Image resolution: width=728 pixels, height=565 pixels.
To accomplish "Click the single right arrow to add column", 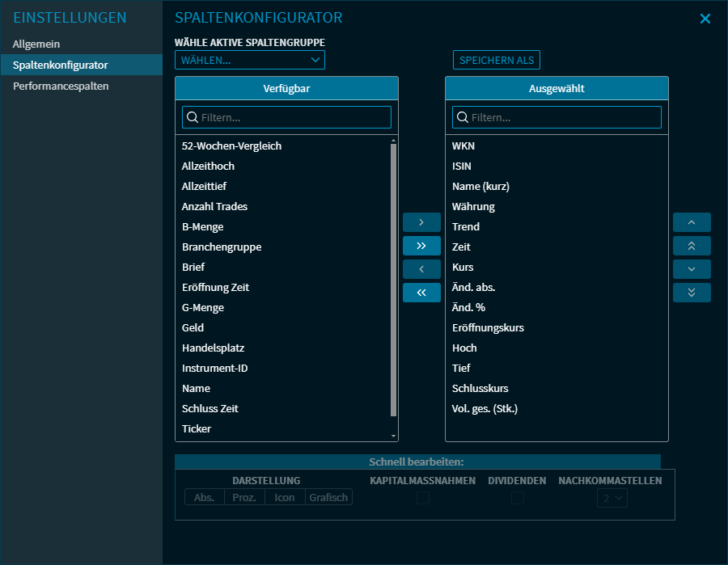I will click(421, 222).
